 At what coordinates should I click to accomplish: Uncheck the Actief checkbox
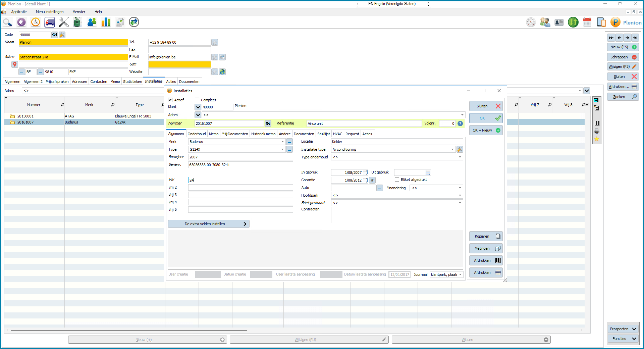click(170, 100)
